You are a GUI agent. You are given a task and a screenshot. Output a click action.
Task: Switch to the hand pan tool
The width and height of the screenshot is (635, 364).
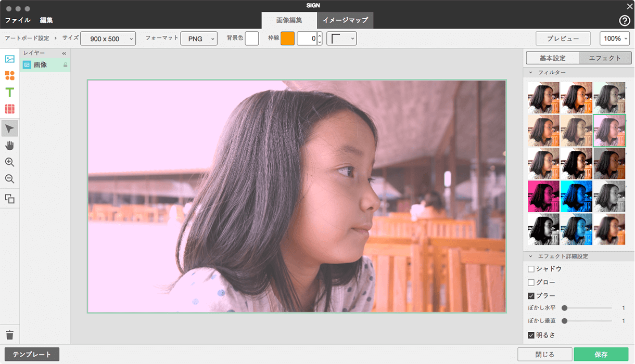click(9, 145)
